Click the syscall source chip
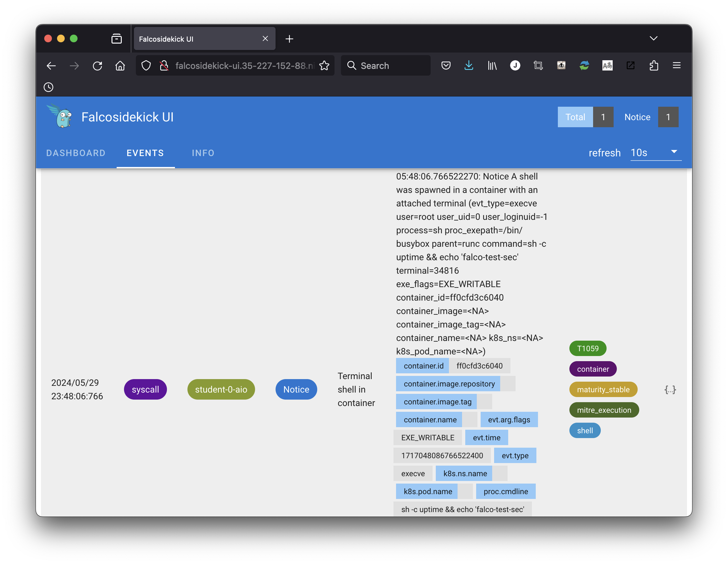 [x=145, y=389]
